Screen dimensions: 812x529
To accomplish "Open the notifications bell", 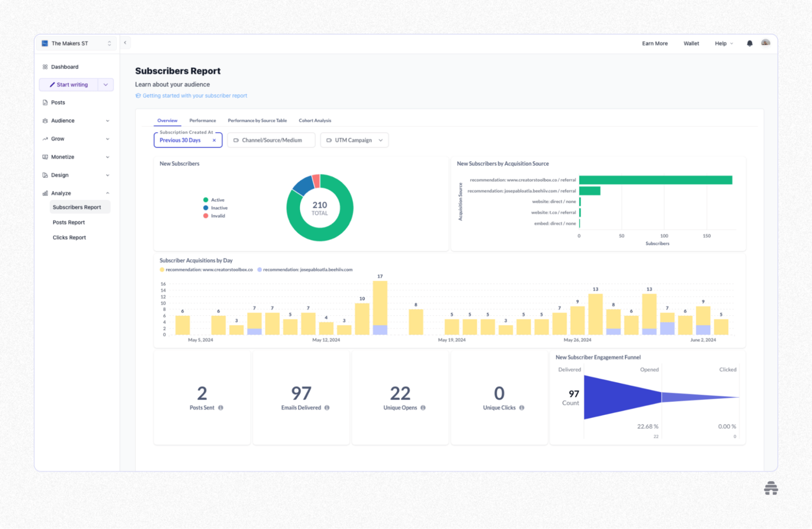I will [x=749, y=43].
